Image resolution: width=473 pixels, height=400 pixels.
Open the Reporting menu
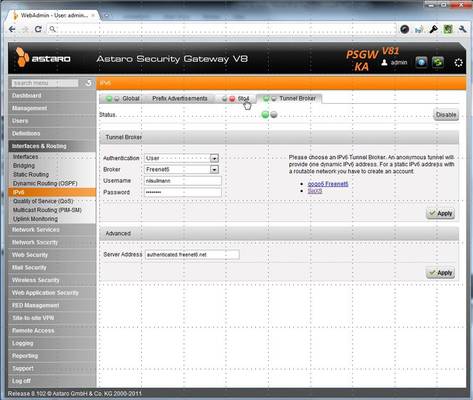pyautogui.click(x=52, y=356)
